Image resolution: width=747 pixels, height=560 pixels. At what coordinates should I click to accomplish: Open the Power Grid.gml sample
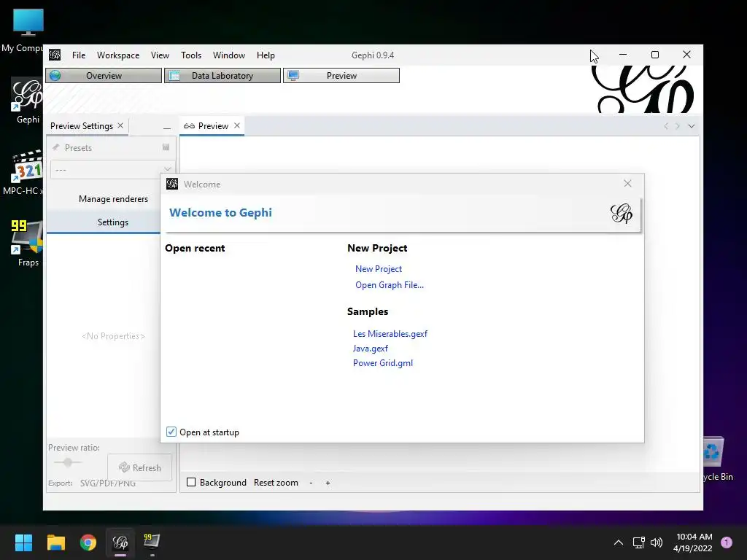382,363
